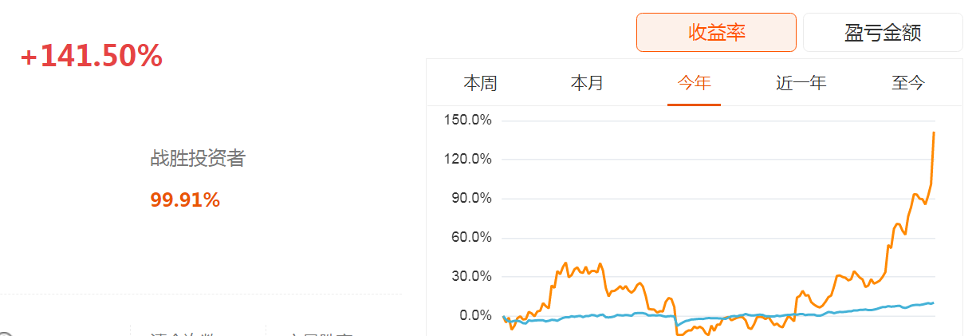Click the 战胜投资者 label
Screen dimensions: 980x336
(198, 159)
